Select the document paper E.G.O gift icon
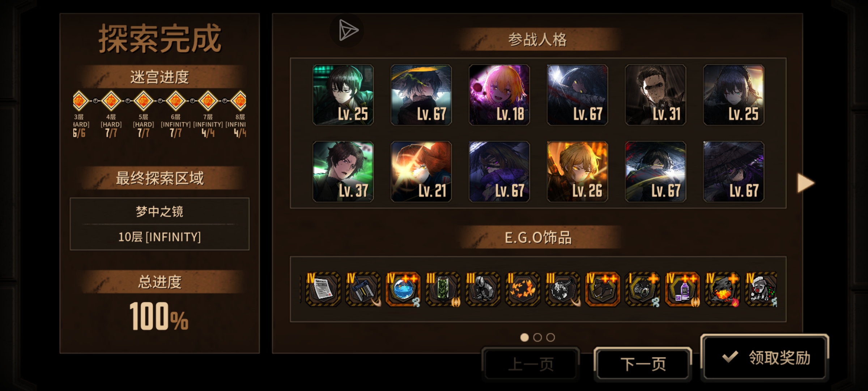868x391 pixels. click(323, 289)
